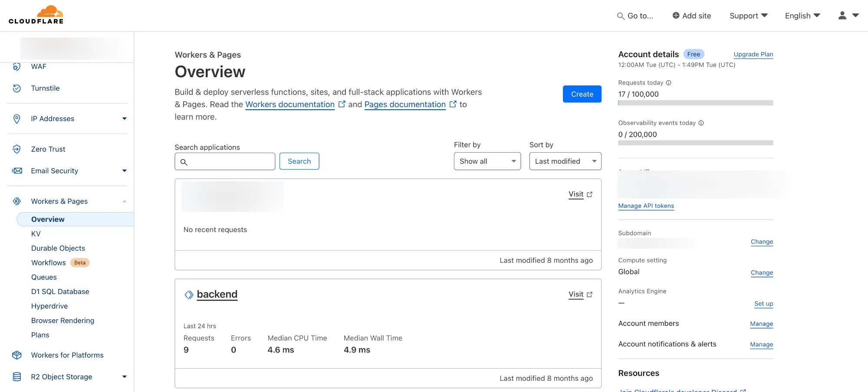Image resolution: width=868 pixels, height=392 pixels.
Task: Click the Add site plus icon
Action: point(676,16)
